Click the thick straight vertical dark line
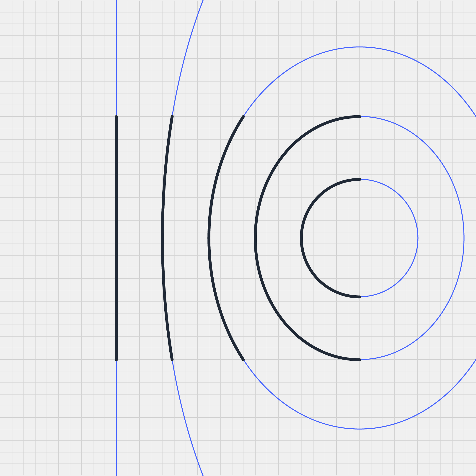 [x=116, y=238]
